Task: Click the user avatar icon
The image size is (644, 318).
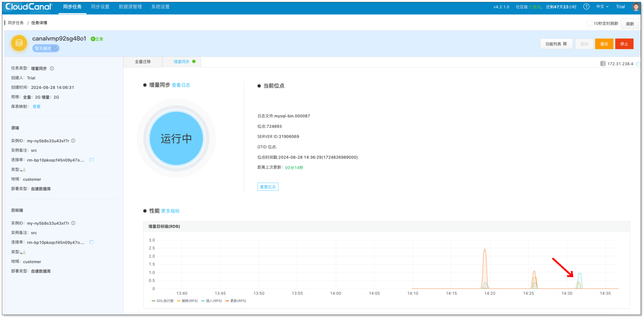Action: pyautogui.click(x=636, y=7)
